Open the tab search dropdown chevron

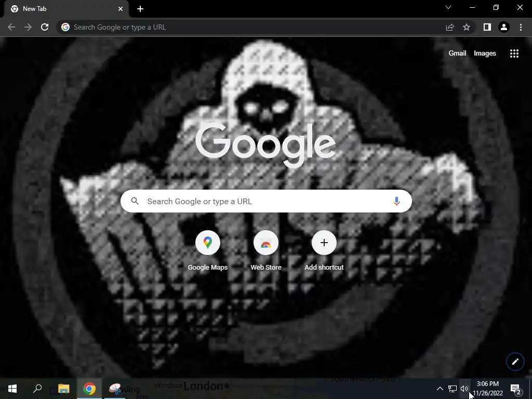click(x=448, y=7)
